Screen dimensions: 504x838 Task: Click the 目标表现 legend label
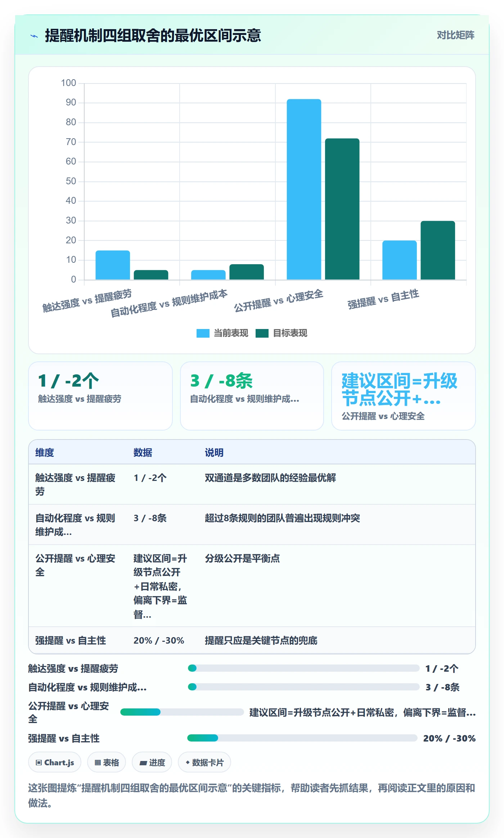(x=290, y=333)
